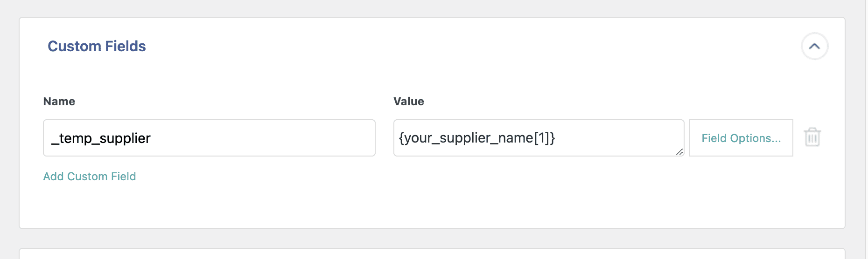Add another custom field row
868x259 pixels.
90,177
